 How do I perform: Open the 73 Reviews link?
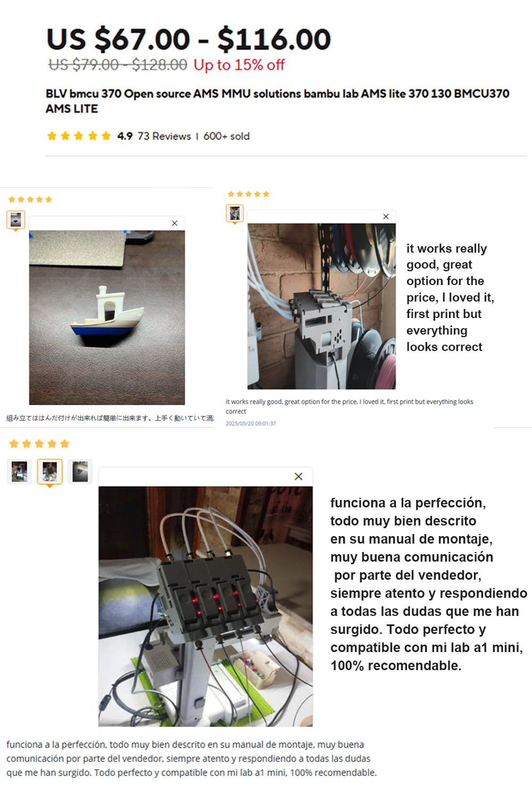(x=164, y=136)
